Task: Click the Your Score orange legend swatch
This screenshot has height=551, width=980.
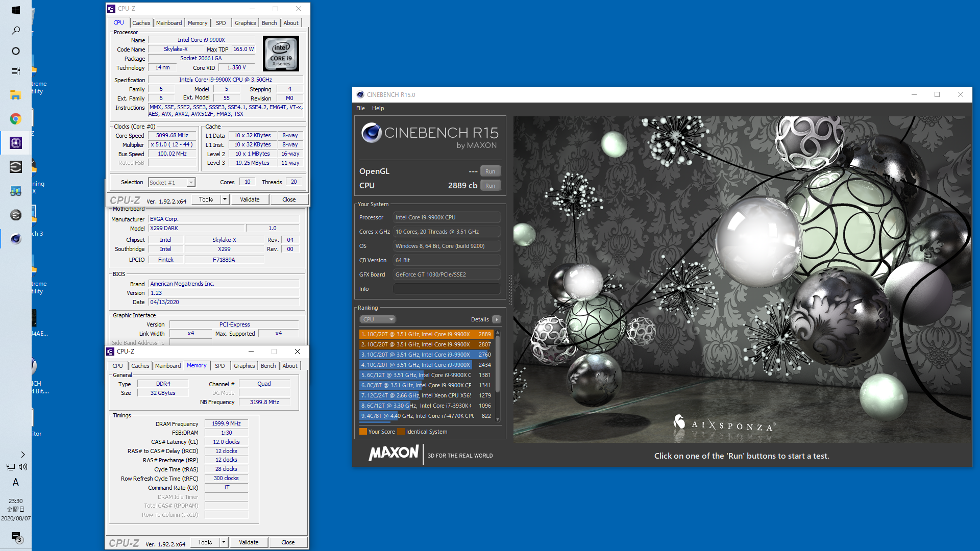Action: (x=363, y=432)
